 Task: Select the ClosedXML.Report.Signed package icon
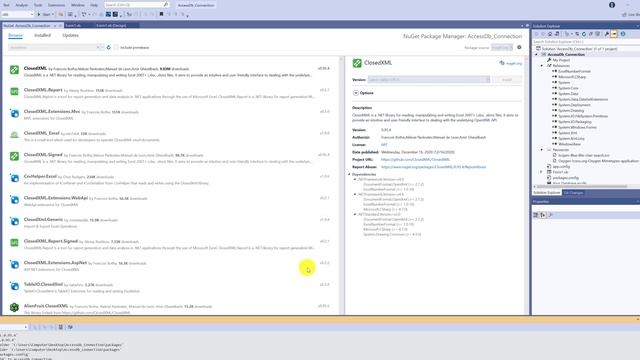14,243
